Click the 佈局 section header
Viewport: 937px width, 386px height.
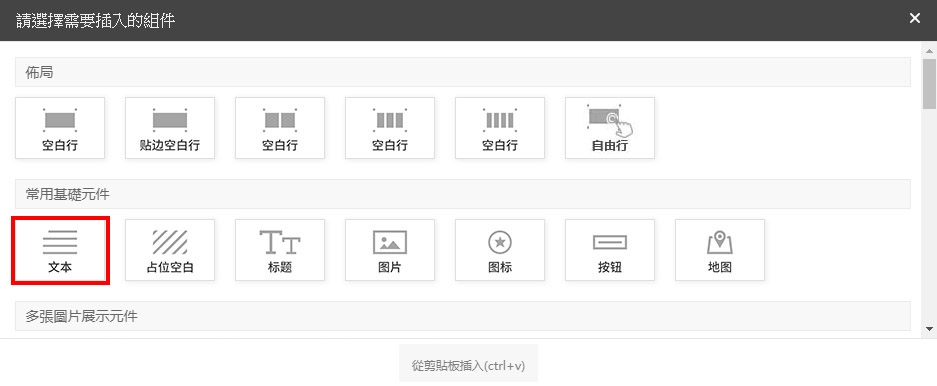point(463,72)
